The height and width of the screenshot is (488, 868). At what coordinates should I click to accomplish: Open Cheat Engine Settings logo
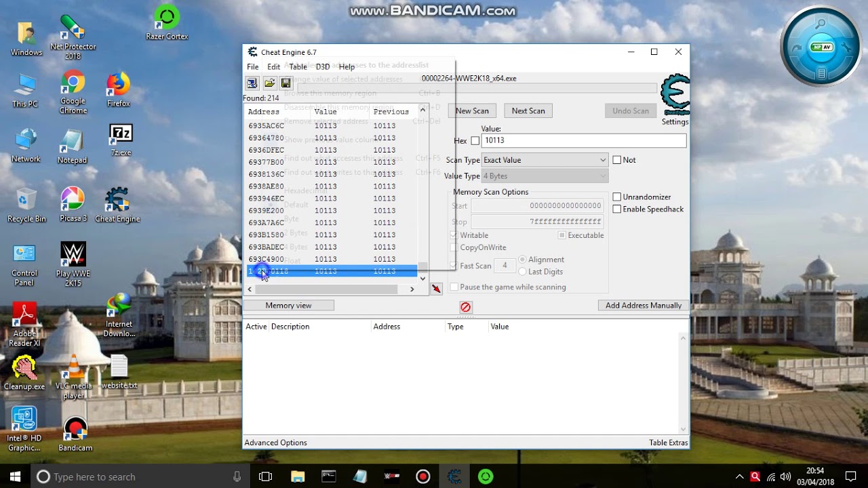click(x=675, y=100)
